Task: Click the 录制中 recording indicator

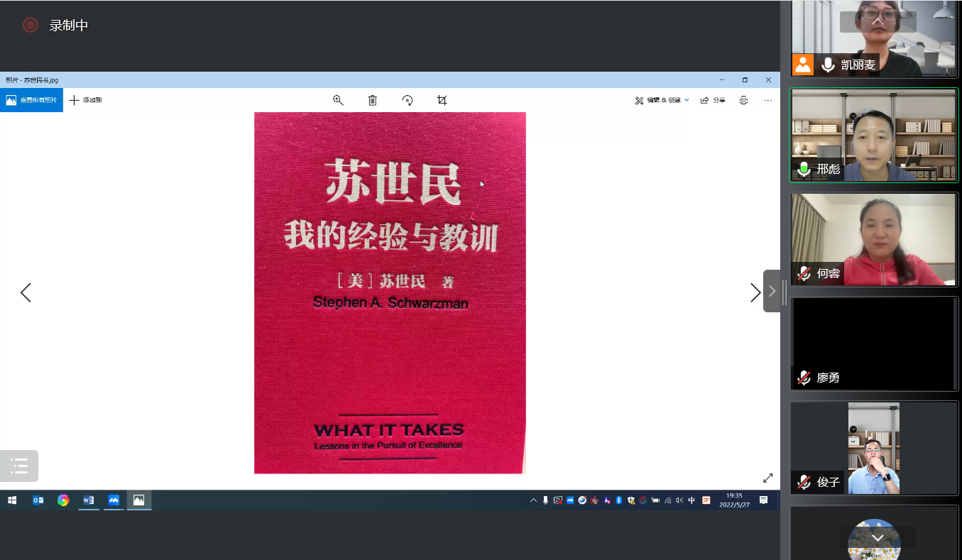Action: [x=55, y=25]
